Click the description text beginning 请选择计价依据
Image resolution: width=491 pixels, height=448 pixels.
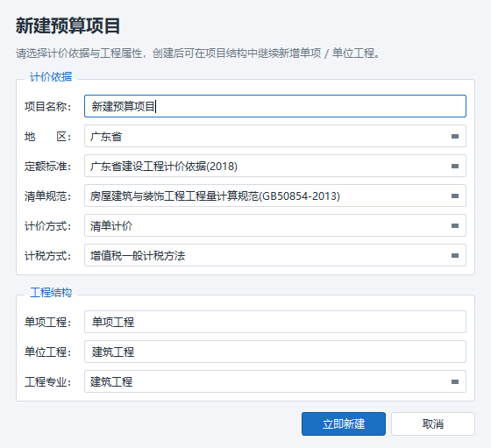pyautogui.click(x=198, y=53)
